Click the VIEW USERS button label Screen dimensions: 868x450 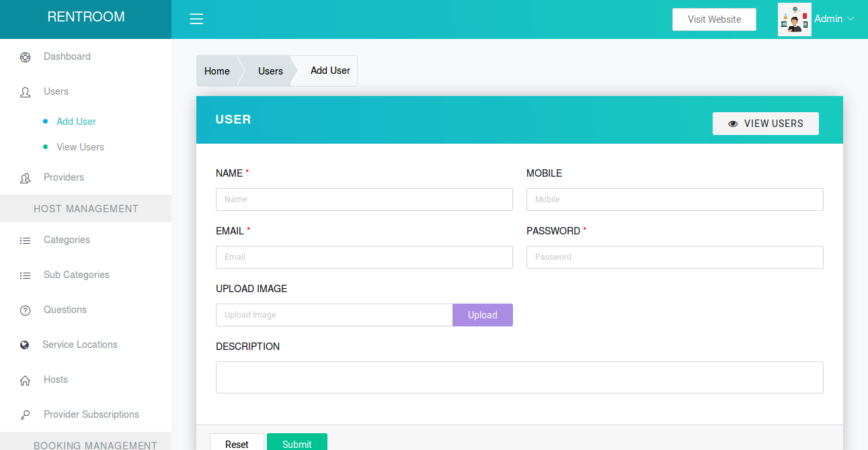774,124
